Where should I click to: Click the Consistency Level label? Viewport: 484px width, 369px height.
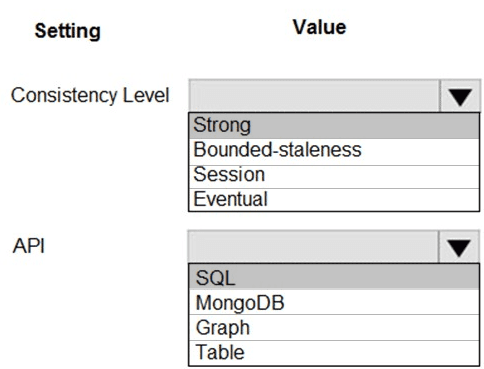[x=90, y=95]
